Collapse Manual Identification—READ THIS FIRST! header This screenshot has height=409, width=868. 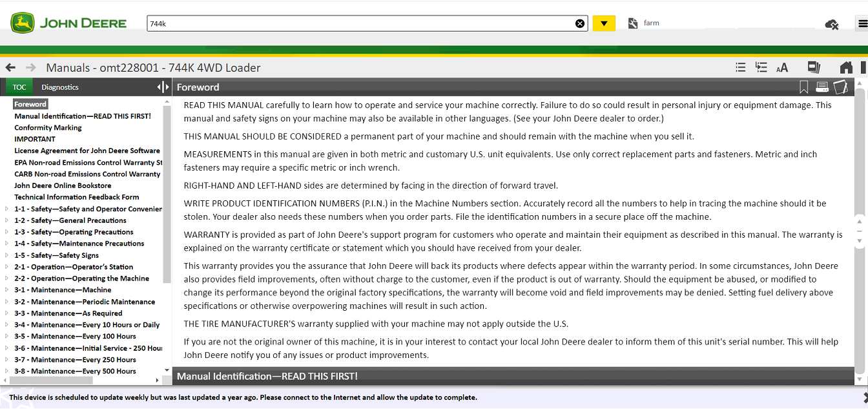click(267, 376)
